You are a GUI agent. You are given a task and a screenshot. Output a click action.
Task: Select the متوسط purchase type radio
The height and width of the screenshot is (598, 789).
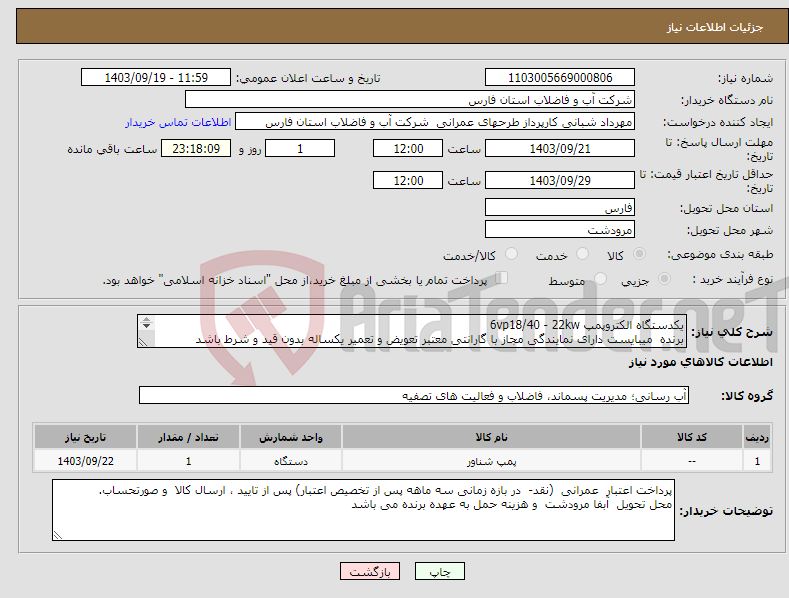(600, 278)
